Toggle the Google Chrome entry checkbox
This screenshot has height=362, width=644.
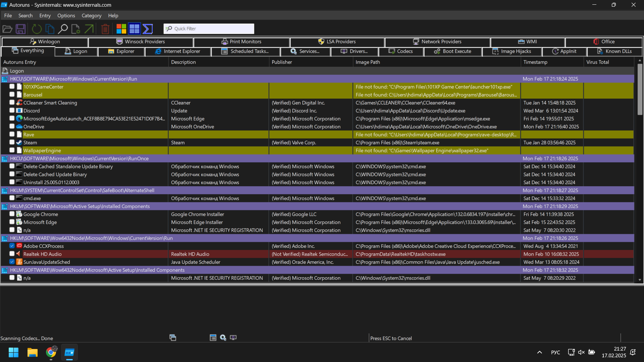pyautogui.click(x=12, y=214)
